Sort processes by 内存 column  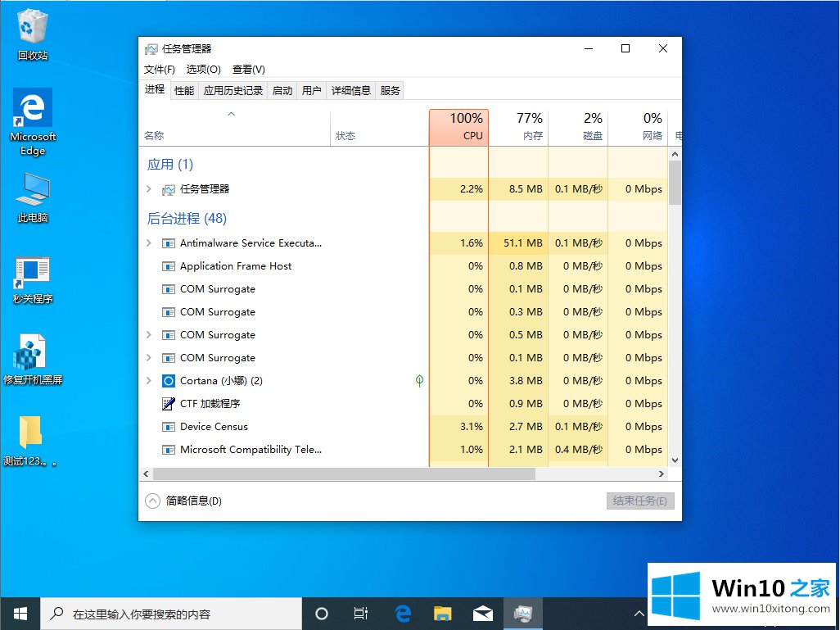[x=518, y=127]
